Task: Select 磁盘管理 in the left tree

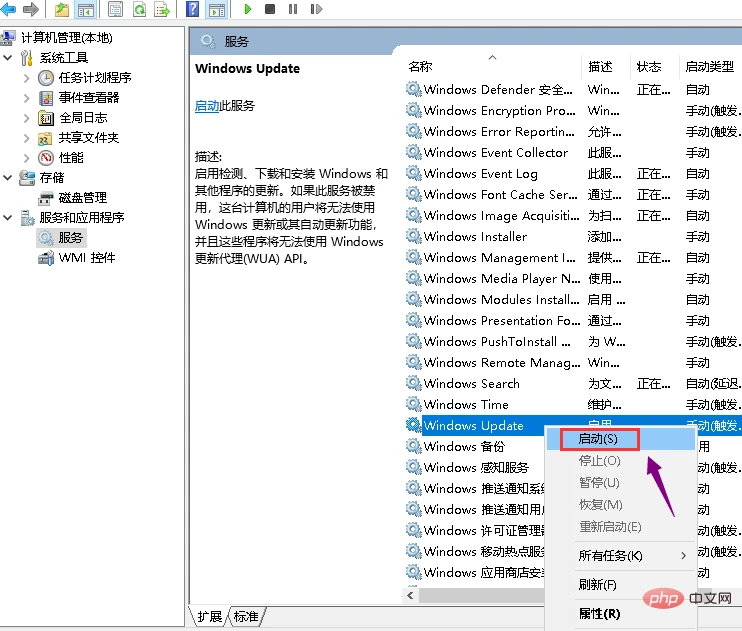Action: coord(82,197)
